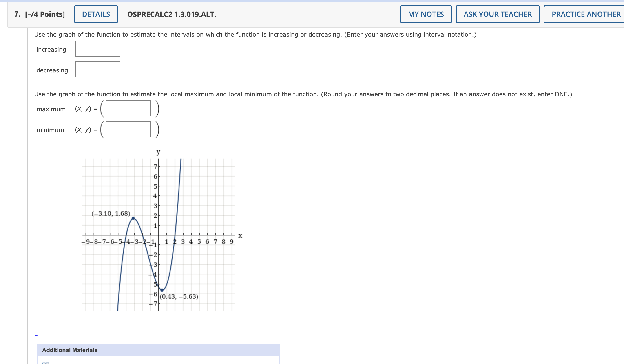Click the increasing interval answer box

click(97, 48)
